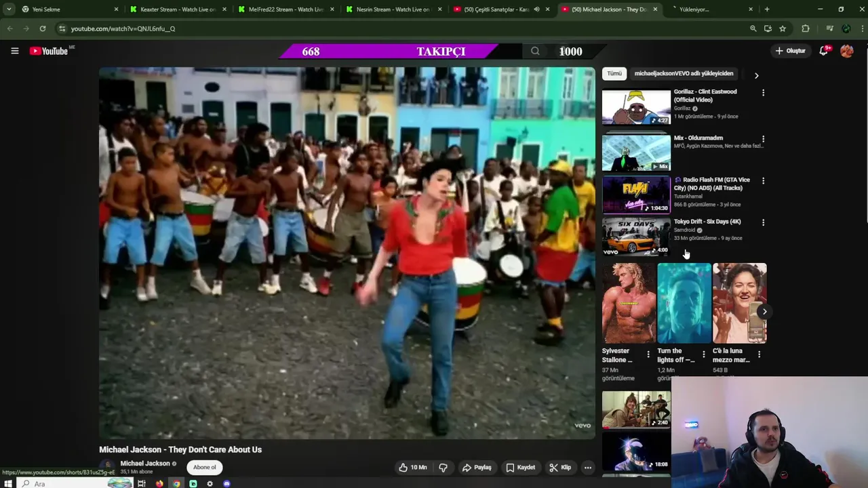The image size is (868, 488).
Task: Go forward with the browser forward arrow
Action: [x=26, y=28]
